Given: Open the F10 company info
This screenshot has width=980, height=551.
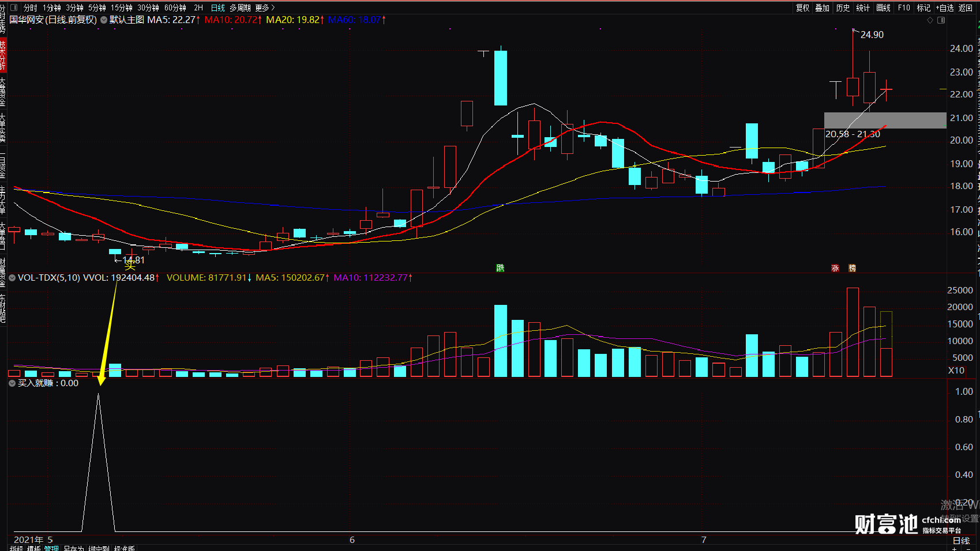Looking at the screenshot, I should coord(904,8).
